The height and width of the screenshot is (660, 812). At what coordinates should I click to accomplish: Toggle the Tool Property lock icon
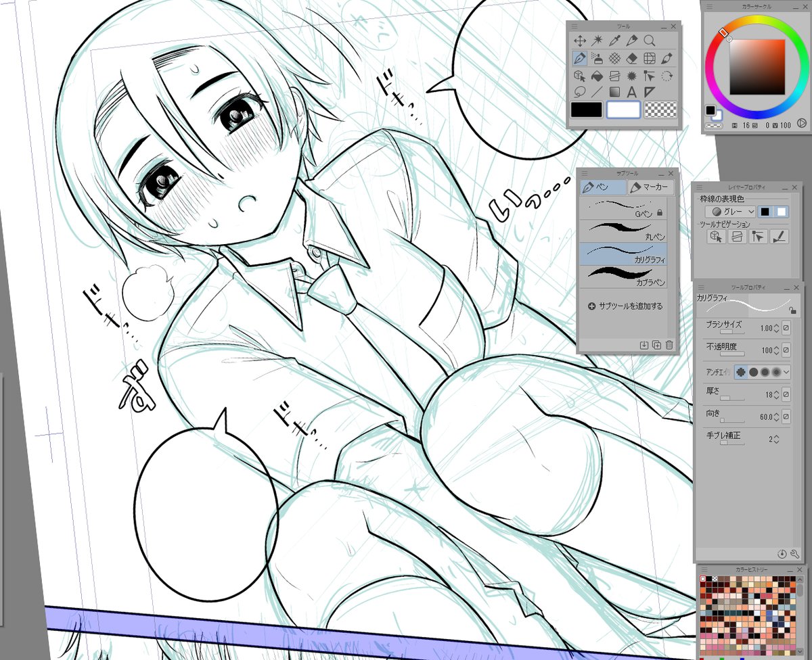point(792,310)
